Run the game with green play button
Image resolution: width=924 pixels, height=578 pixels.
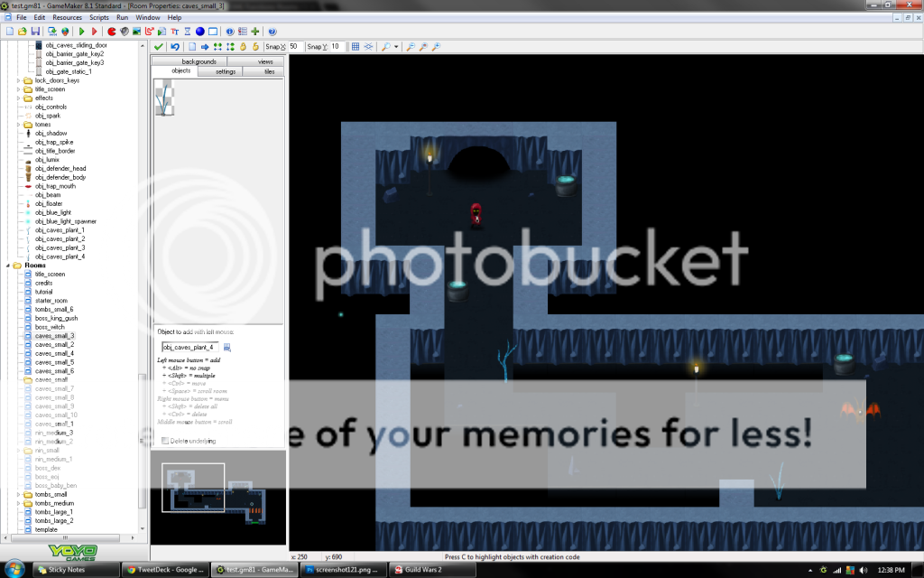click(x=82, y=31)
